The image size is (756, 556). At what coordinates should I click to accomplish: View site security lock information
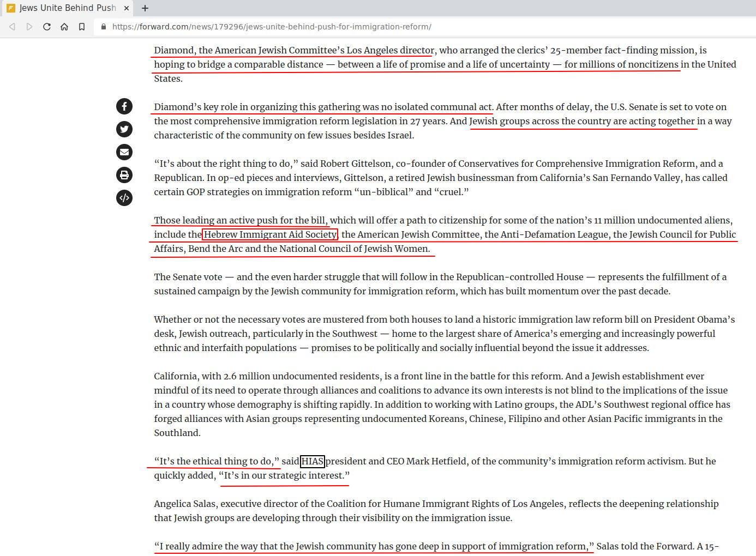(103, 27)
